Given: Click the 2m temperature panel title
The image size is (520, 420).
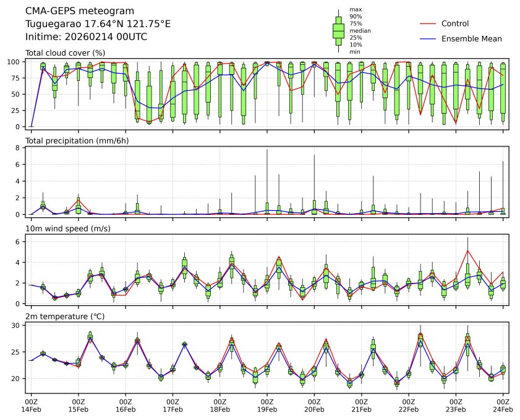Looking at the screenshot, I should tap(64, 317).
